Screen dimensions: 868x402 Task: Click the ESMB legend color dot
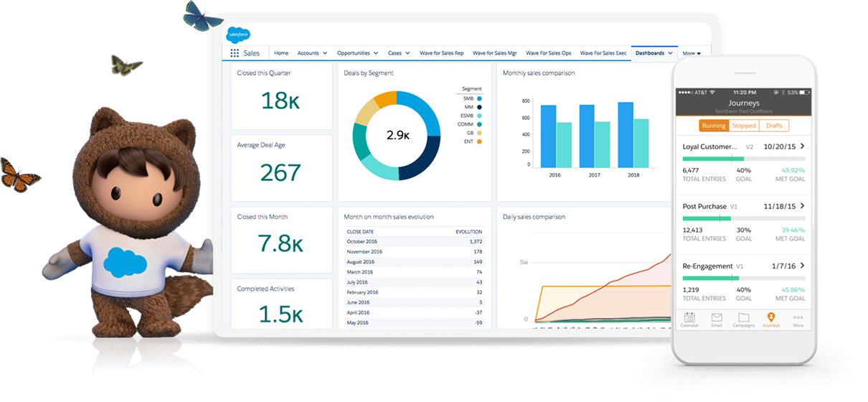coord(479,116)
